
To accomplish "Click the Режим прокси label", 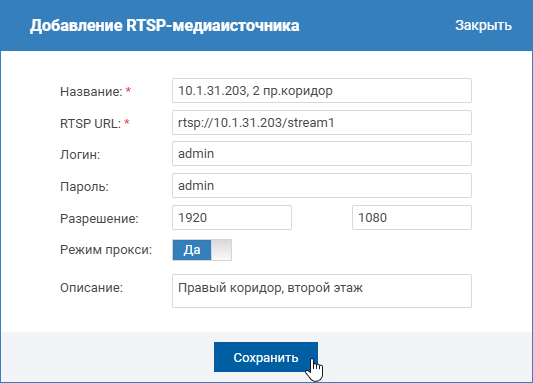I will click(x=106, y=250).
